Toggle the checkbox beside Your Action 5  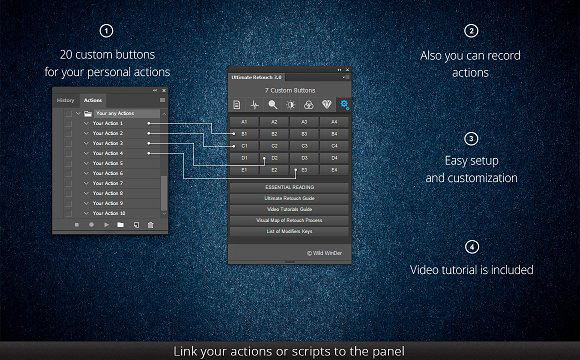(x=68, y=163)
